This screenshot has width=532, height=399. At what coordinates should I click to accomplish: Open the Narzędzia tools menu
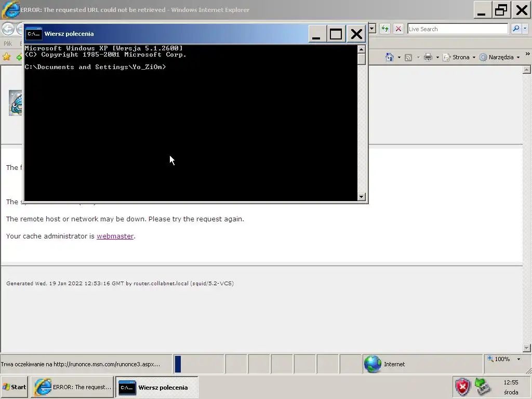pos(499,57)
